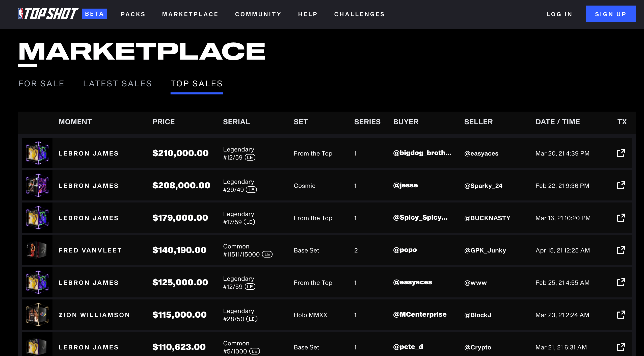The width and height of the screenshot is (644, 356).
Task: Open buyer profile @MCenterprise
Action: click(420, 315)
